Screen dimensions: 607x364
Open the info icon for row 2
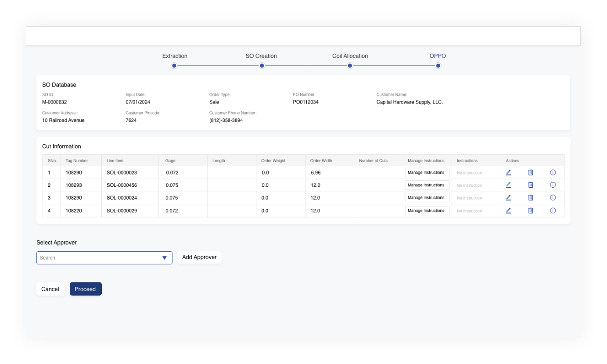click(553, 185)
